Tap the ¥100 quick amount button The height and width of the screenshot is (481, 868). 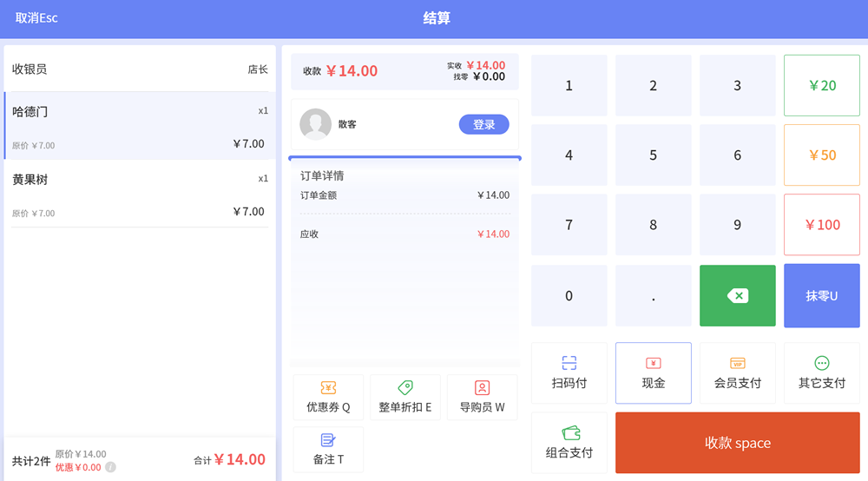[x=821, y=225]
